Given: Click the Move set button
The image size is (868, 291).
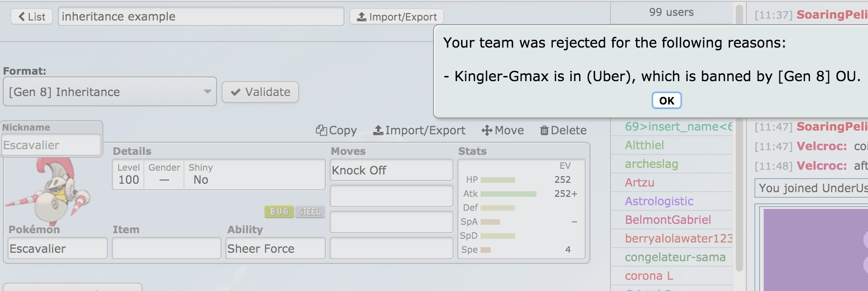Looking at the screenshot, I should (503, 131).
